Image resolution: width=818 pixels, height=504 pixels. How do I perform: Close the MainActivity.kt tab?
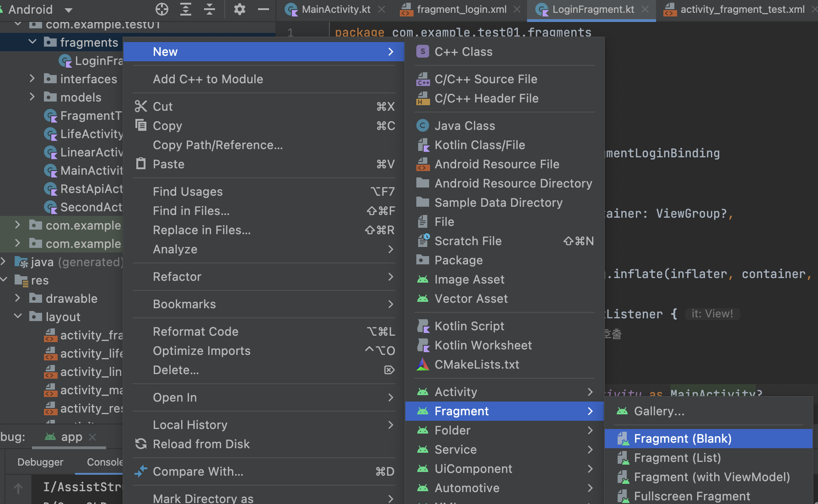382,9
